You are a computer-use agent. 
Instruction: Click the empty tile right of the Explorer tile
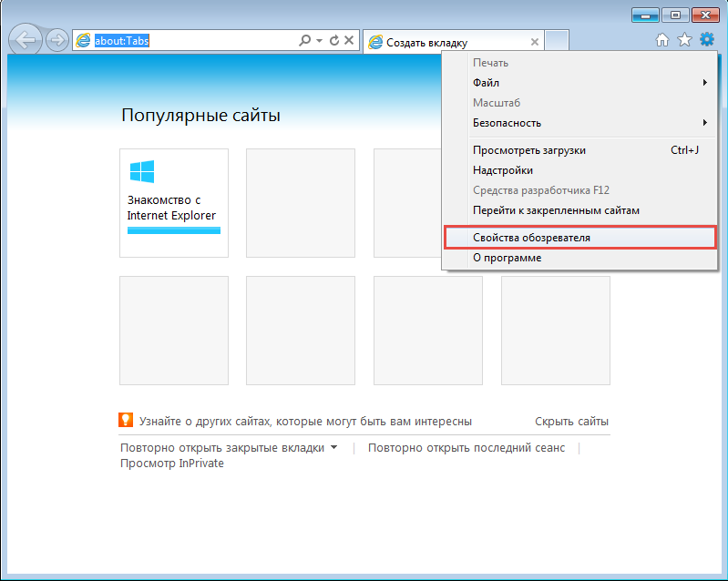[301, 203]
